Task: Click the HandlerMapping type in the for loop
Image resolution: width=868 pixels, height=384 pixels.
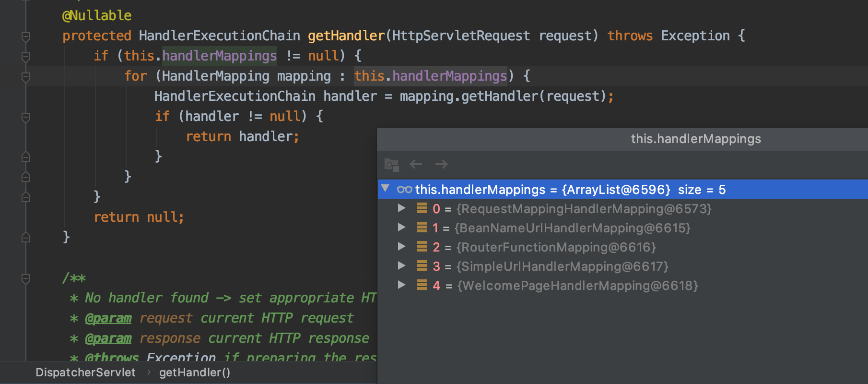Action: click(x=216, y=76)
